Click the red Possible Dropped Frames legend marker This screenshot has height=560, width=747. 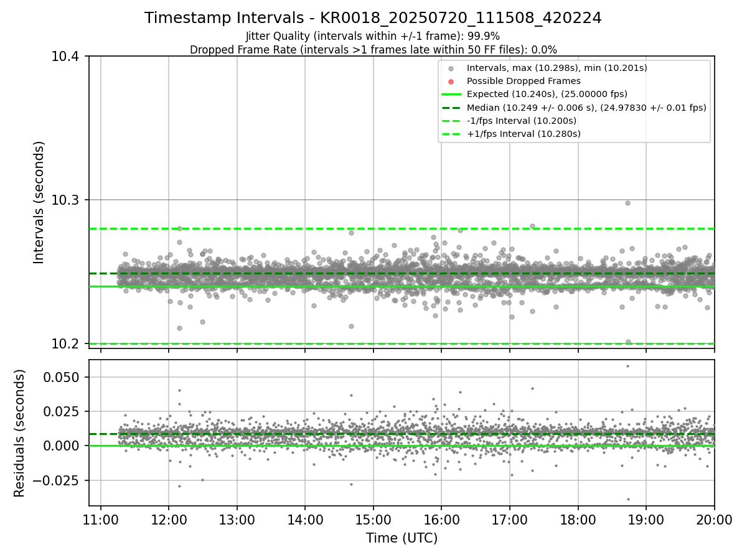(x=451, y=81)
